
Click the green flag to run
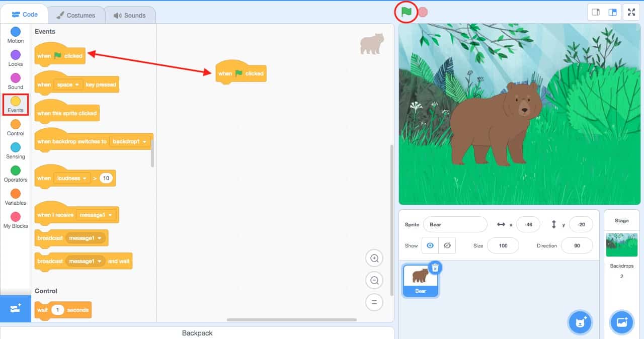pos(406,12)
